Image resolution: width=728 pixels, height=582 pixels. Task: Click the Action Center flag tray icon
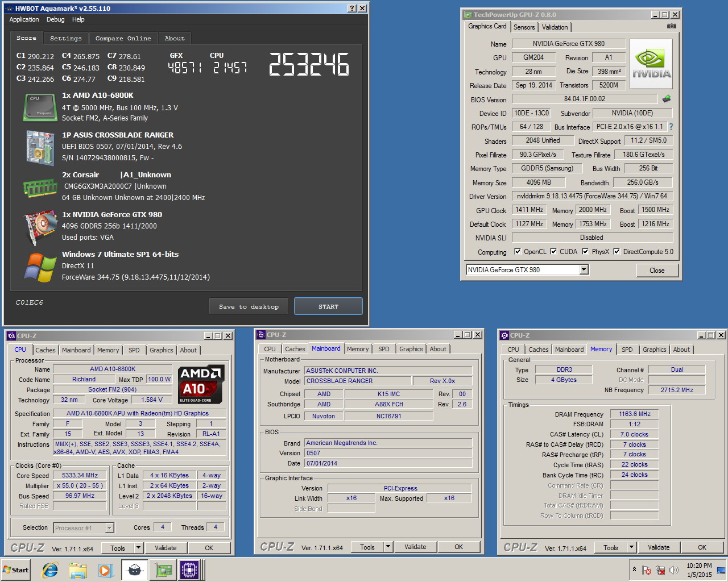[x=647, y=570]
